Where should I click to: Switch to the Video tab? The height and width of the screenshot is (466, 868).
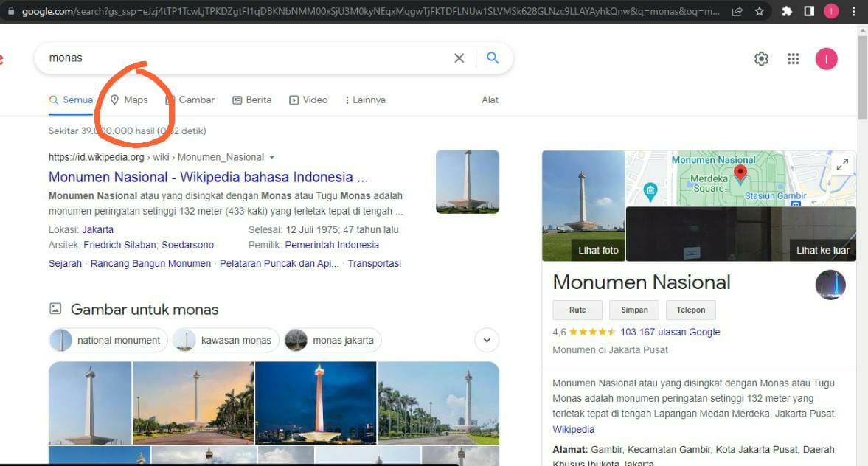[308, 100]
